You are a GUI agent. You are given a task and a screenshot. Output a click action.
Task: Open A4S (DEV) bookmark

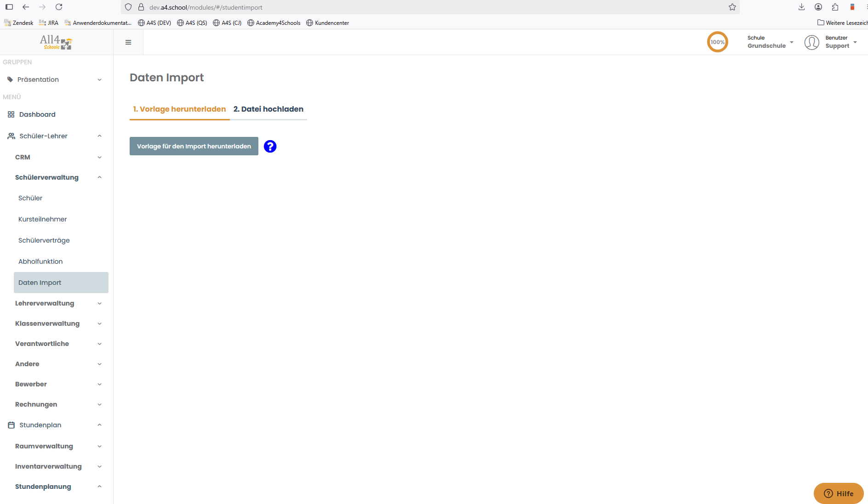(x=154, y=23)
